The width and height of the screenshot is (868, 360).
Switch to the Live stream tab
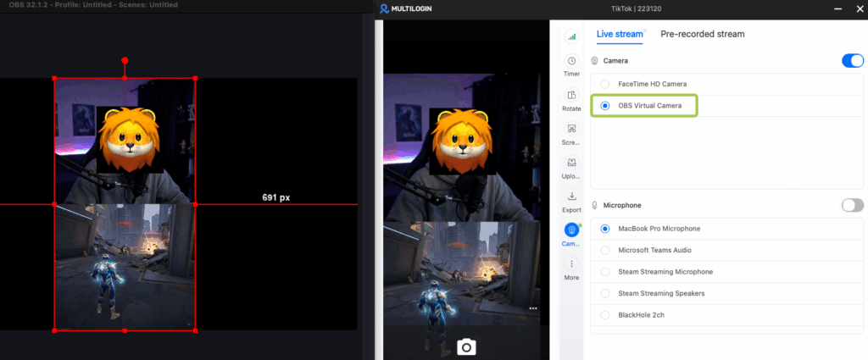click(x=620, y=34)
